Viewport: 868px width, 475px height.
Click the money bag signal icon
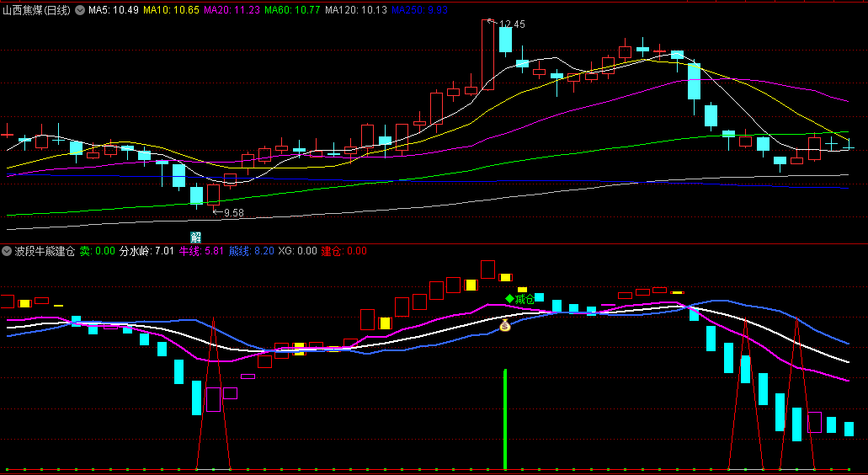[505, 325]
